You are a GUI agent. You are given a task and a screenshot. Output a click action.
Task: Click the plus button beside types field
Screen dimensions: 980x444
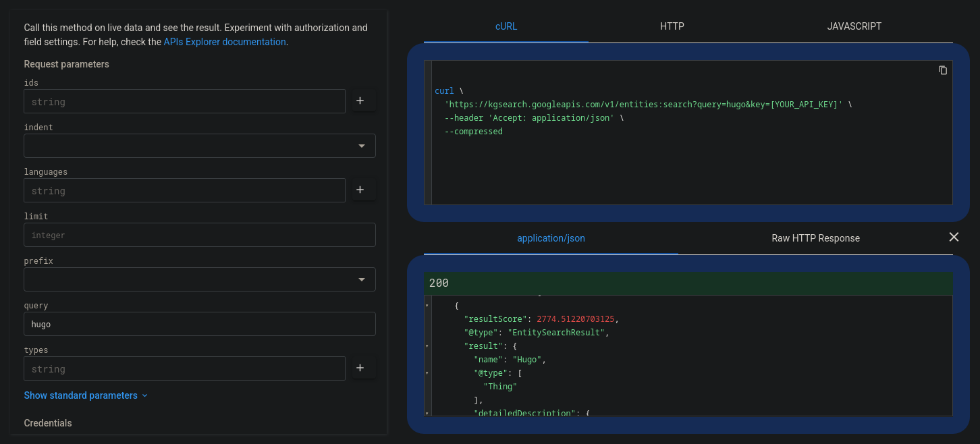tap(360, 368)
